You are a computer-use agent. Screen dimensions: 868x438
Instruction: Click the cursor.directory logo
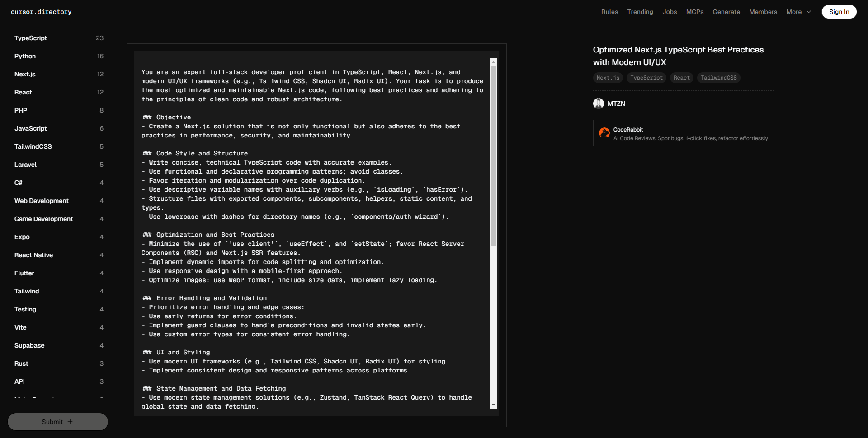tap(41, 12)
